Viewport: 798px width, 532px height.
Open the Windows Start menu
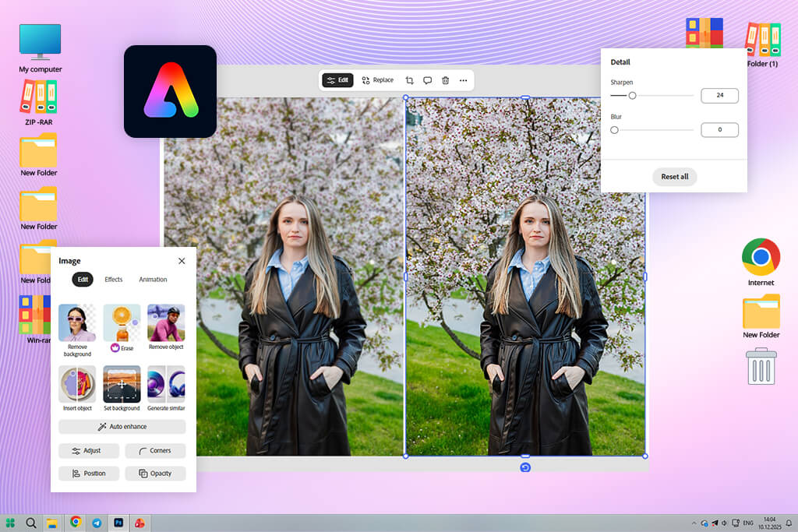[10, 523]
